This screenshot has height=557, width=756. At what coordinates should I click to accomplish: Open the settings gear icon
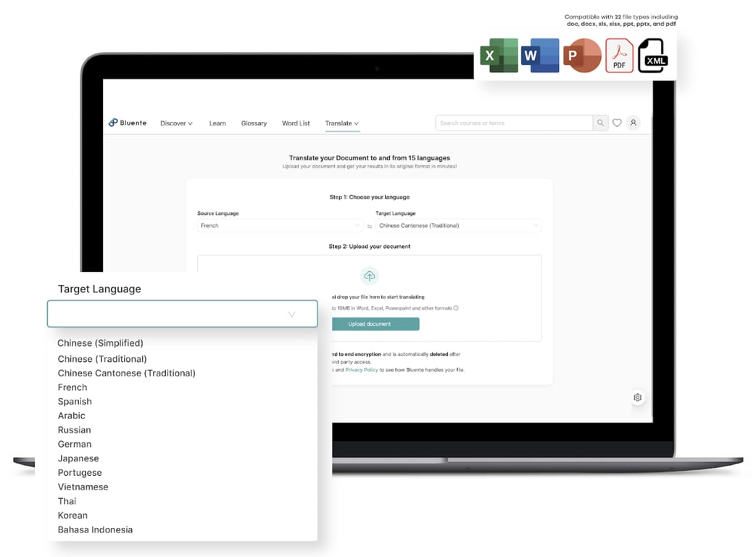coord(637,397)
